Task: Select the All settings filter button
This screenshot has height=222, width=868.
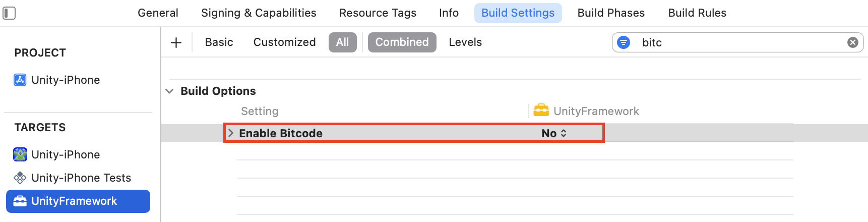Action: [342, 42]
